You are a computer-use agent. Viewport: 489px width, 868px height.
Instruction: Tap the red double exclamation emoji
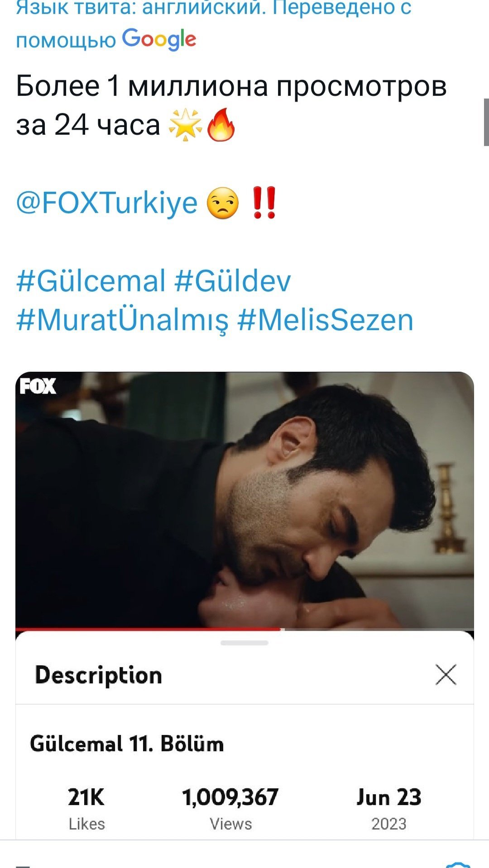point(264,203)
